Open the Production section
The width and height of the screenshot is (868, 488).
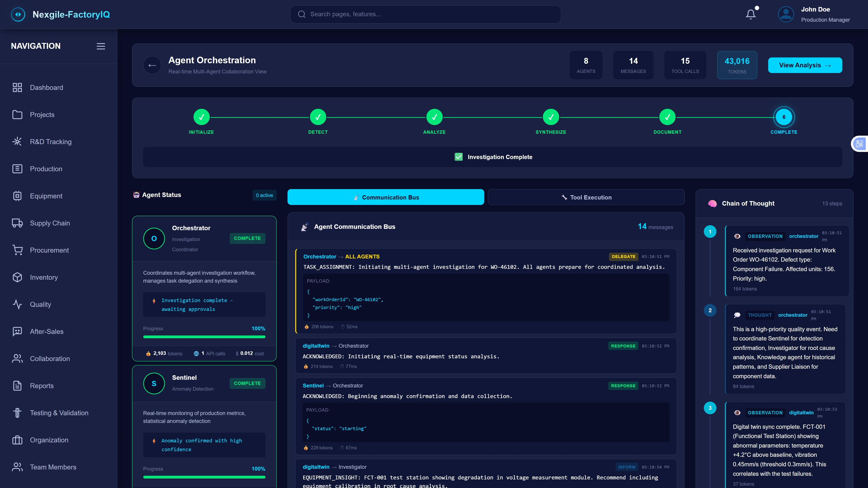(x=46, y=169)
